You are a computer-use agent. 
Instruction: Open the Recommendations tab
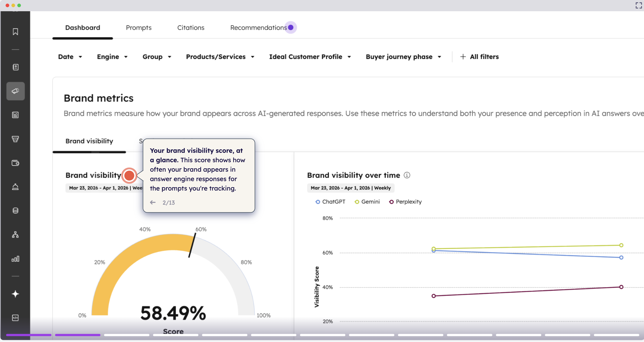click(x=259, y=27)
